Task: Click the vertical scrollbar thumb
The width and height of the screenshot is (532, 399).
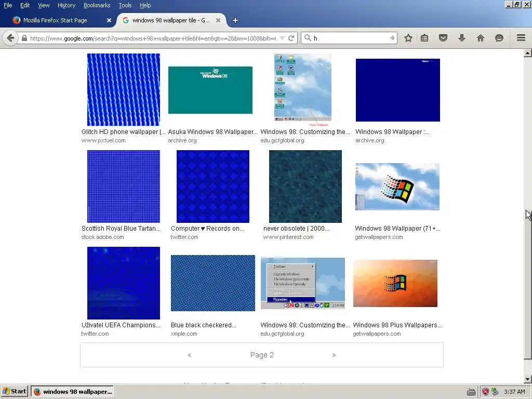Action: point(527,284)
